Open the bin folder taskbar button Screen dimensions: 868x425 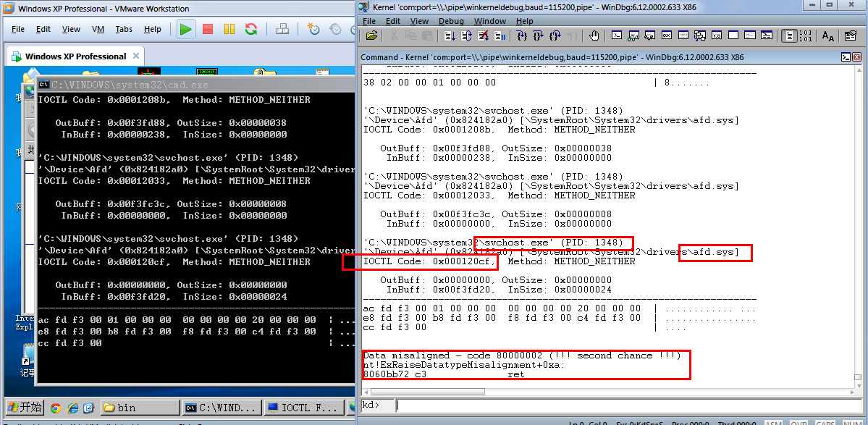click(x=140, y=408)
